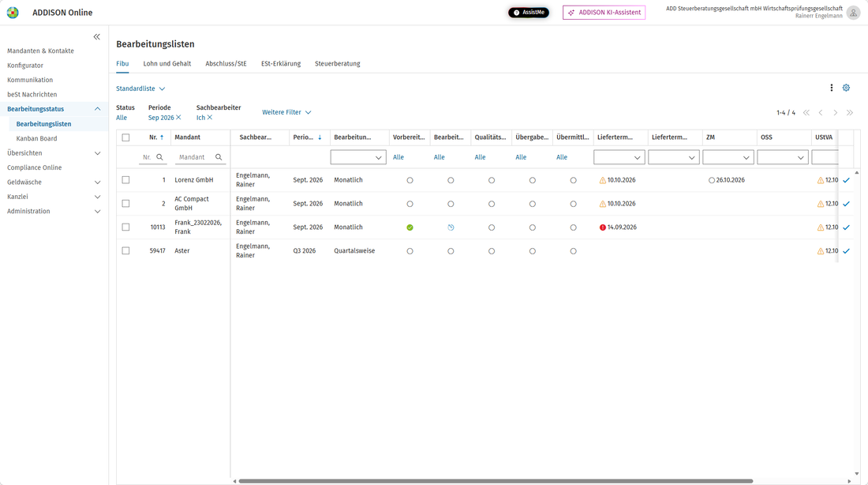Click the horizontal scrollbar at table bottom
868x485 pixels.
point(496,481)
